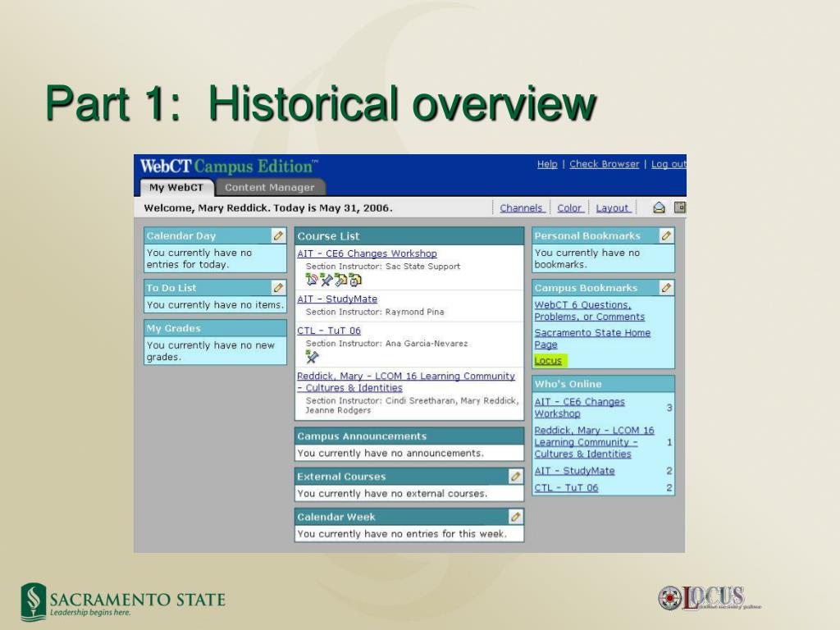The height and width of the screenshot is (630, 840).
Task: Click 'Section Instructor: Sac State Support' text
Action: pyautogui.click(x=382, y=267)
